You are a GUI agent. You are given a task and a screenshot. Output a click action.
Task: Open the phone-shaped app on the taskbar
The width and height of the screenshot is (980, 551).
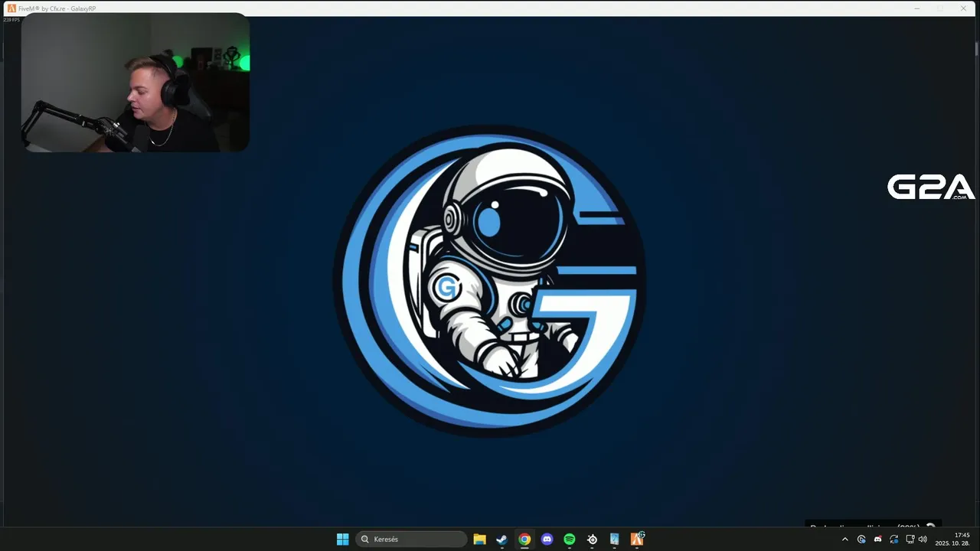(614, 540)
